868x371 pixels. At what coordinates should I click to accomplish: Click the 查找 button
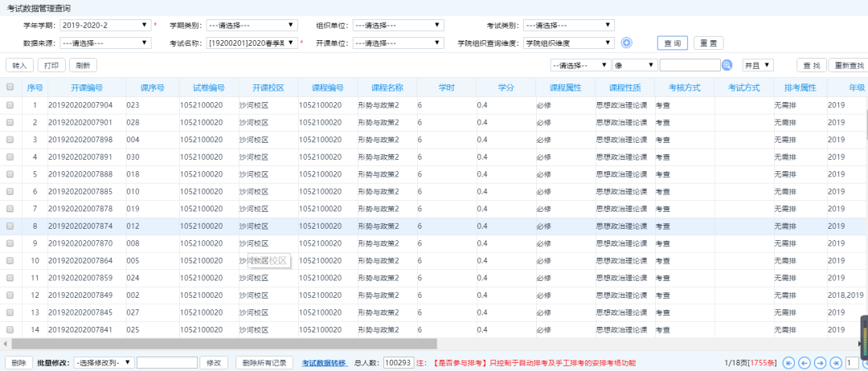tap(812, 65)
